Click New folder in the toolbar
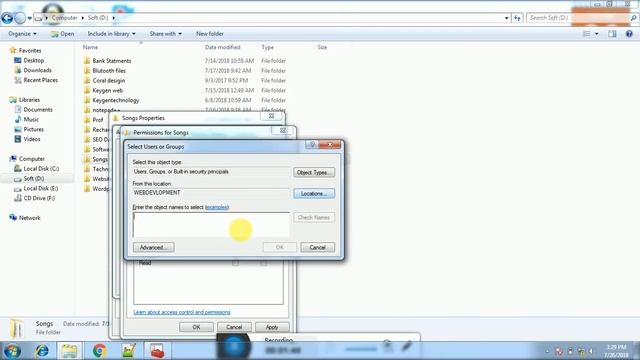 point(210,33)
